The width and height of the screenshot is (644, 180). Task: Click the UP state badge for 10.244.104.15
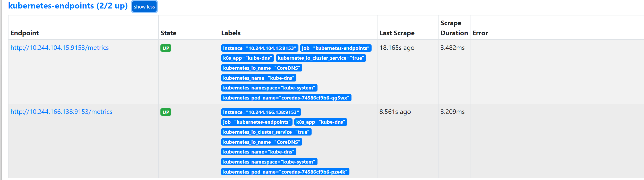pos(166,48)
